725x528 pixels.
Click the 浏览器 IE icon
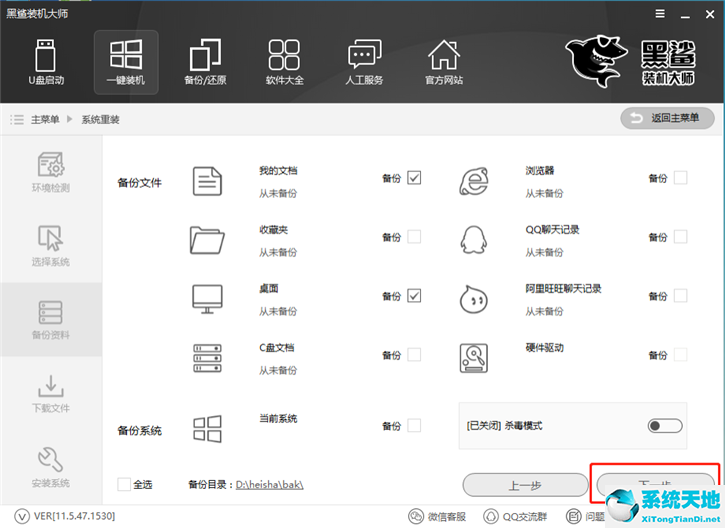[x=474, y=181]
